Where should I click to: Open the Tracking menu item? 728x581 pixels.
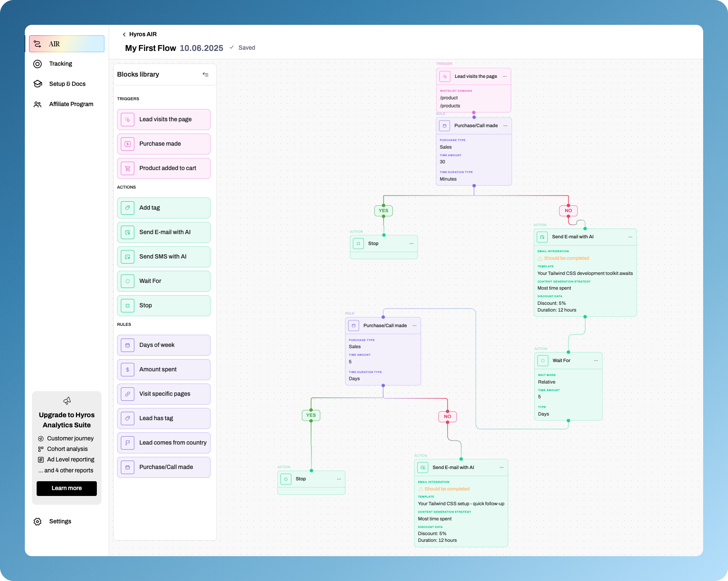coord(61,64)
